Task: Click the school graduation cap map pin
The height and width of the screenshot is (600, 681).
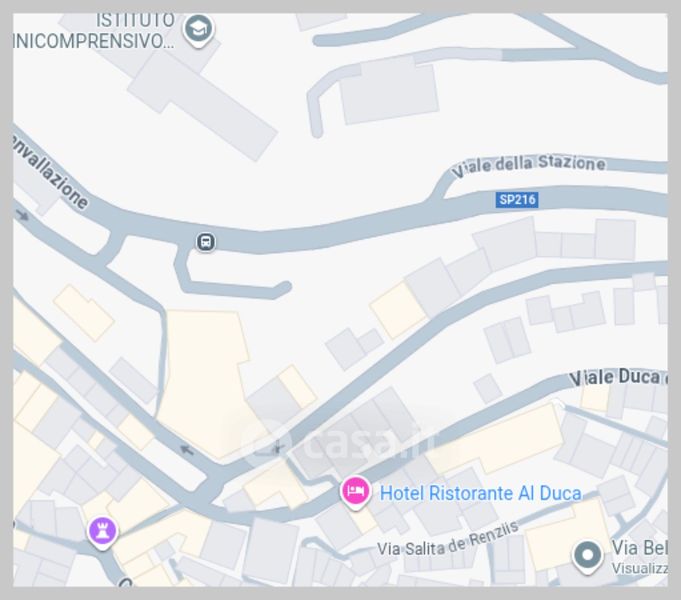Action: point(198,30)
